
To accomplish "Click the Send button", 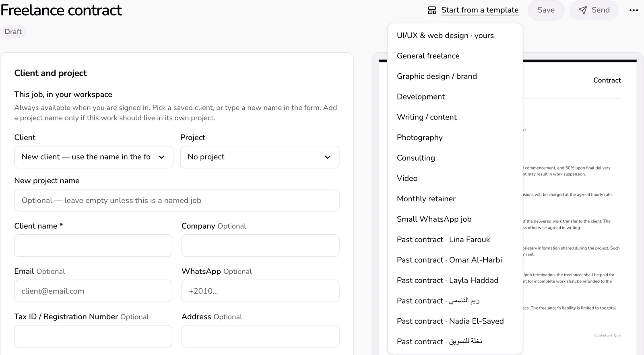I will point(594,10).
